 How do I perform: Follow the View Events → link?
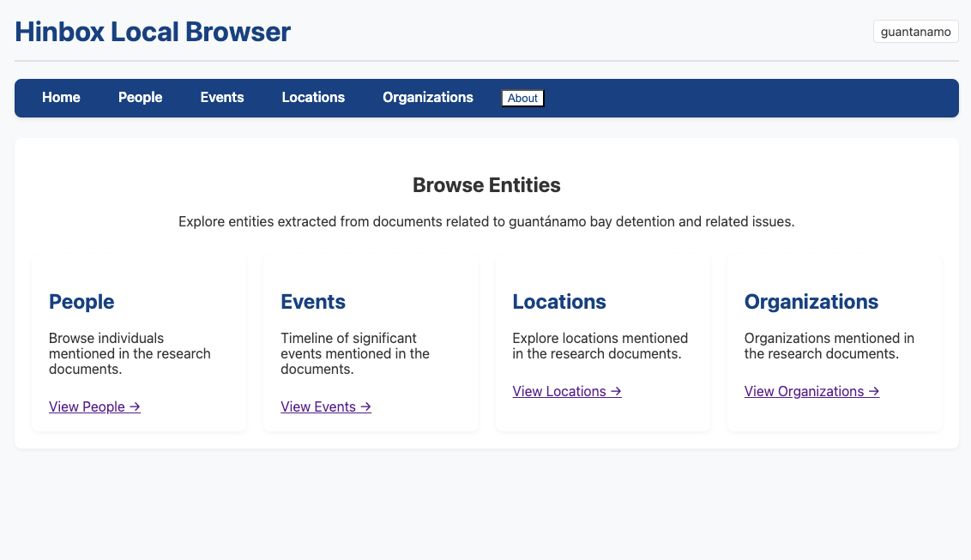(x=326, y=407)
